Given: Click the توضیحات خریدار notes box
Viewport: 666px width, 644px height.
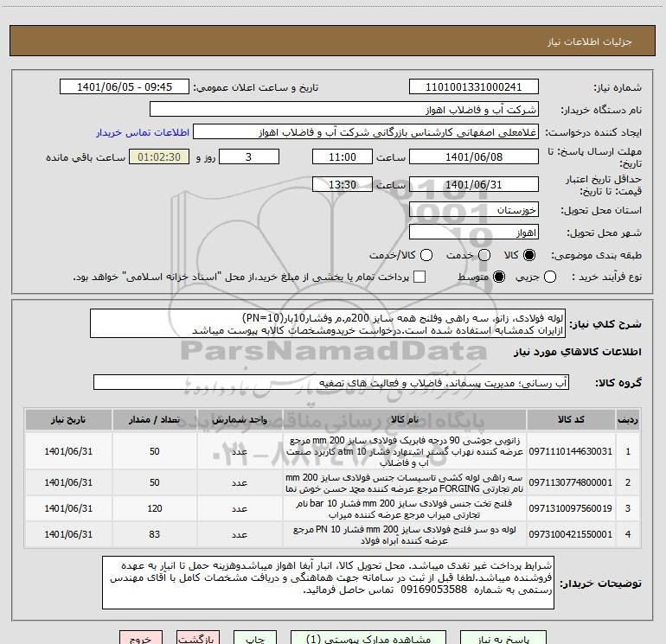Looking at the screenshot, I should (329, 583).
